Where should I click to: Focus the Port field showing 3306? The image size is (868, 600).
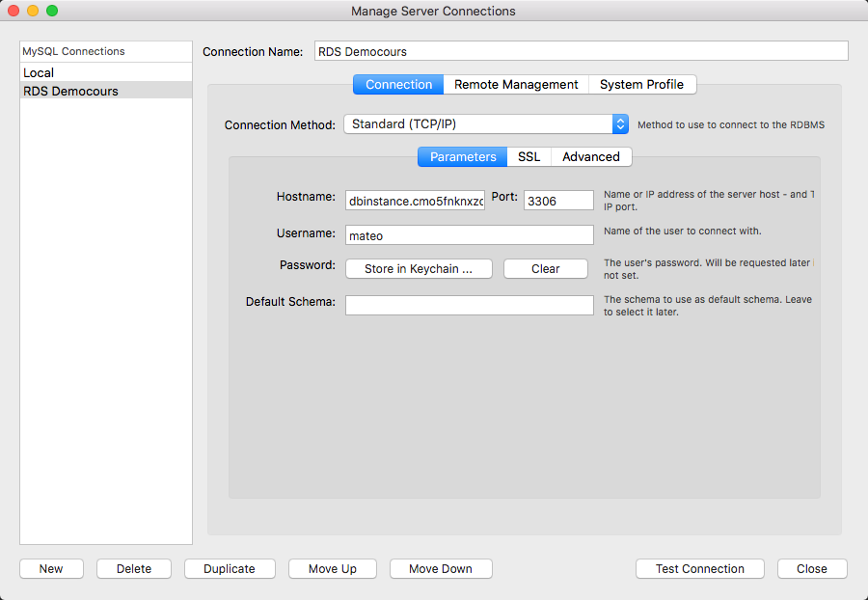(558, 200)
